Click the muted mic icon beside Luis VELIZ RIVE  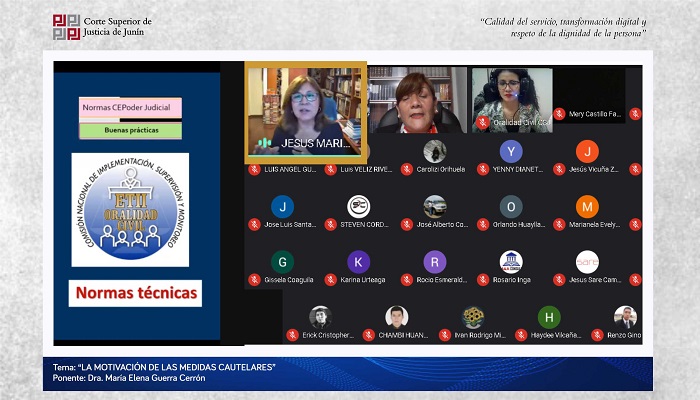click(x=330, y=169)
